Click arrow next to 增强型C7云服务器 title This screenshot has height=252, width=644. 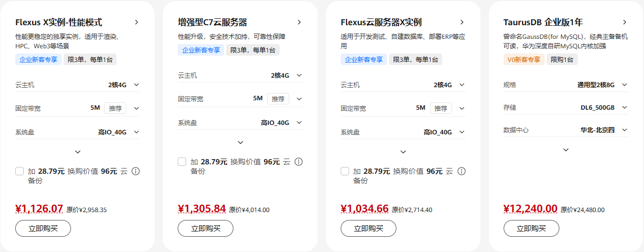(299, 22)
